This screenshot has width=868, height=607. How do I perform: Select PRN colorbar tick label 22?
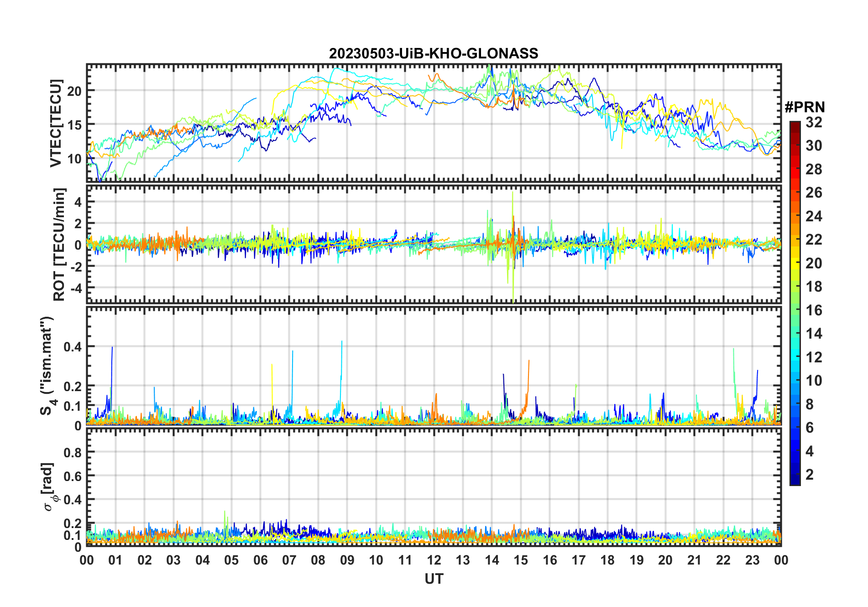coord(814,240)
